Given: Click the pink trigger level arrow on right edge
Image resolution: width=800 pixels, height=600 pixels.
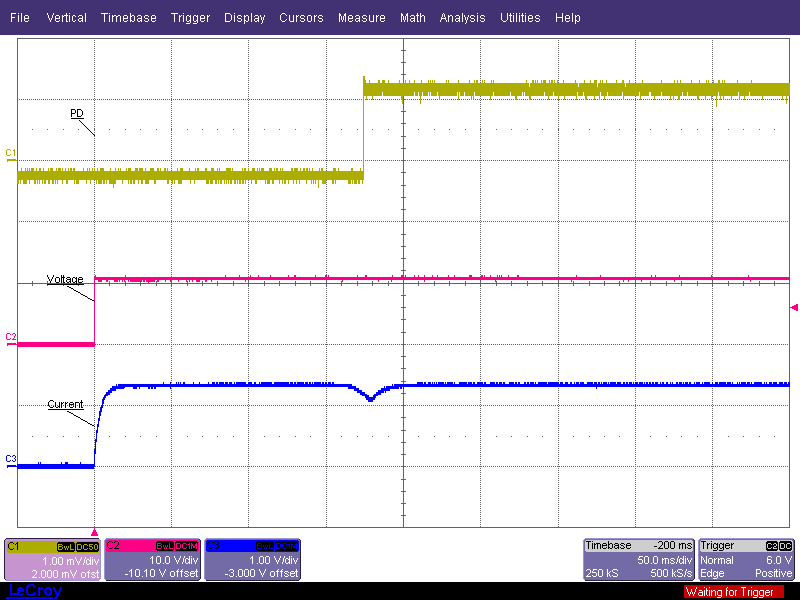Looking at the screenshot, I should pos(794,307).
